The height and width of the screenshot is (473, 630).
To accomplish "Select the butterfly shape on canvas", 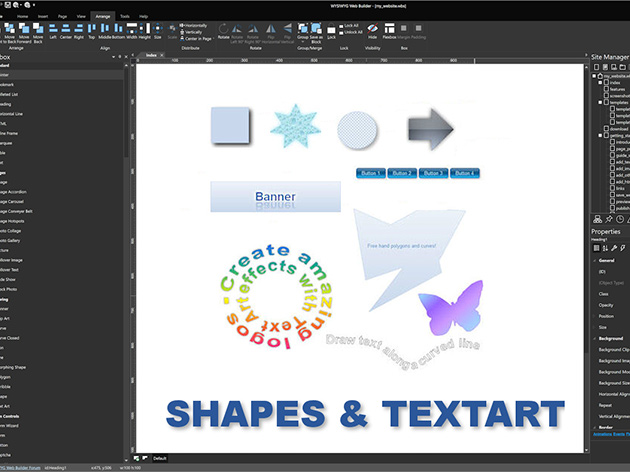I will click(451, 308).
